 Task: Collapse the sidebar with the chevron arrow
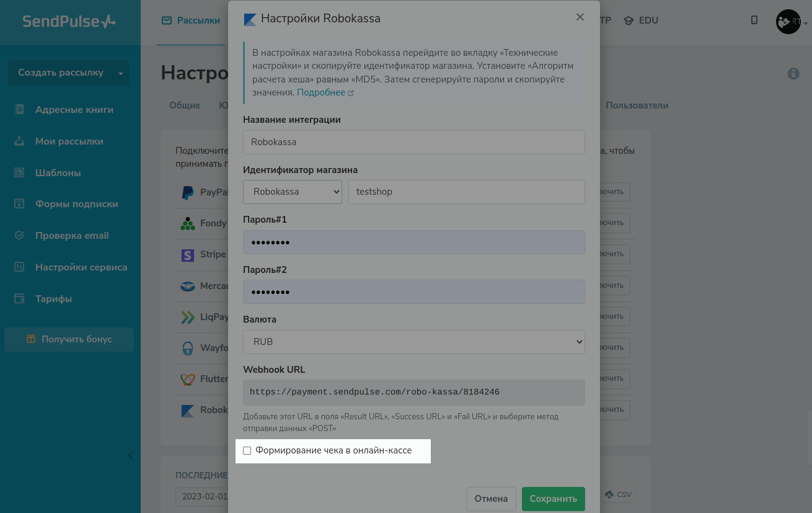click(x=130, y=455)
